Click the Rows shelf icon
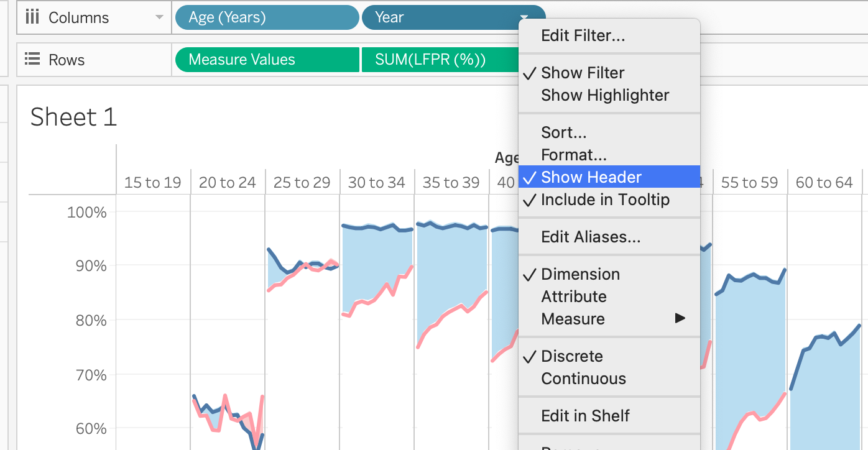This screenshot has height=450, width=868. (32, 60)
